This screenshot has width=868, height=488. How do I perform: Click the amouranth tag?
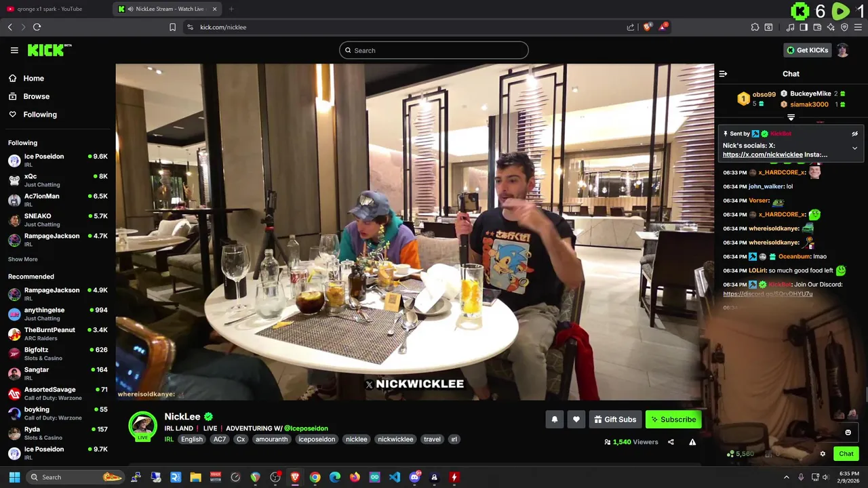[271, 439]
